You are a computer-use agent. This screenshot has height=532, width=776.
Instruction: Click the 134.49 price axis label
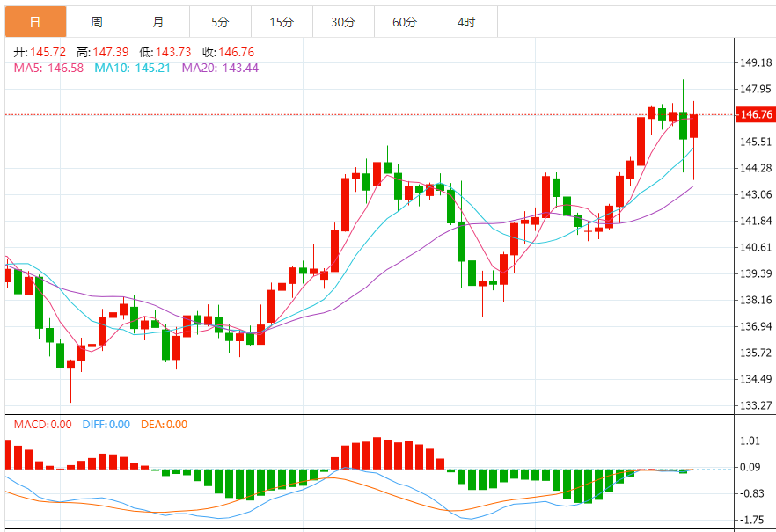(756, 379)
